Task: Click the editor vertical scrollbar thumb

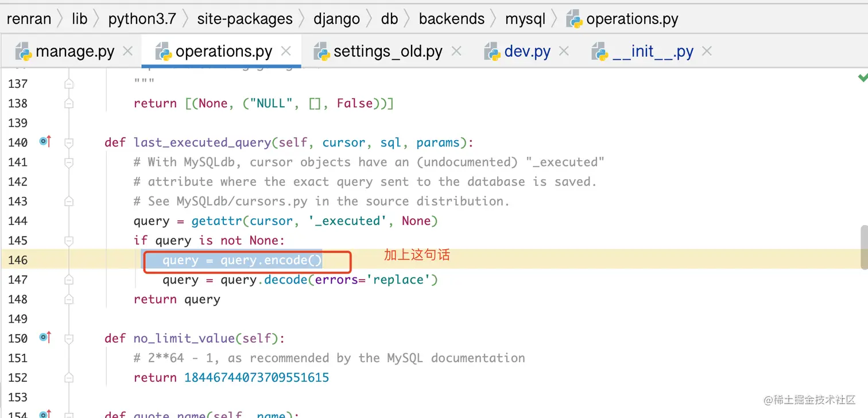Action: pyautogui.click(x=864, y=247)
